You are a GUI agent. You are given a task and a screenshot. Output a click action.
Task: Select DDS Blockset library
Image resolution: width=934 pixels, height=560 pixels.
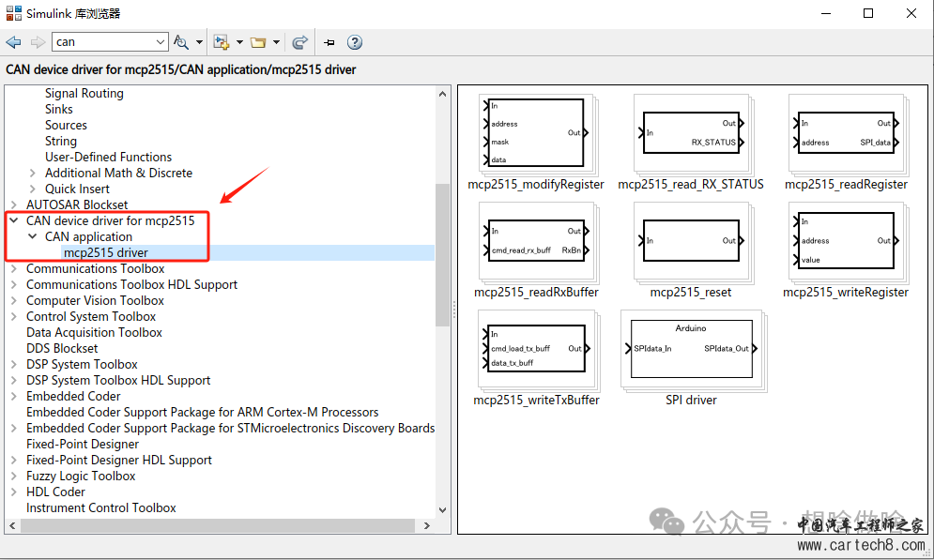click(62, 348)
